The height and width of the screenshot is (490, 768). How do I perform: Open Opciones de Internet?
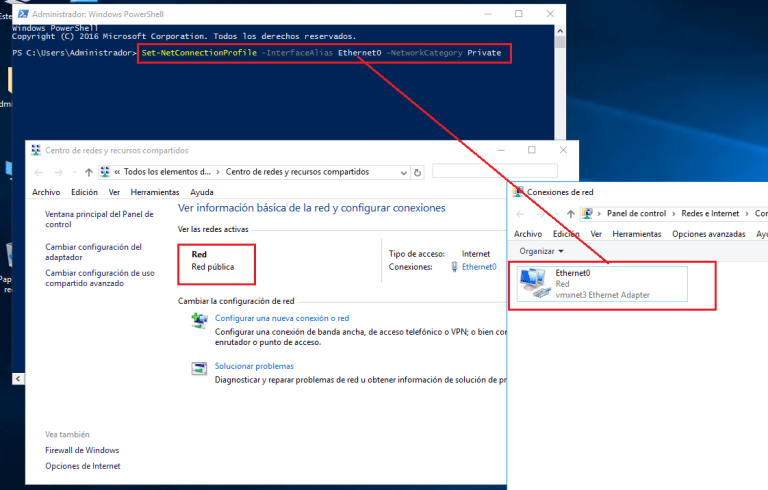click(x=83, y=466)
